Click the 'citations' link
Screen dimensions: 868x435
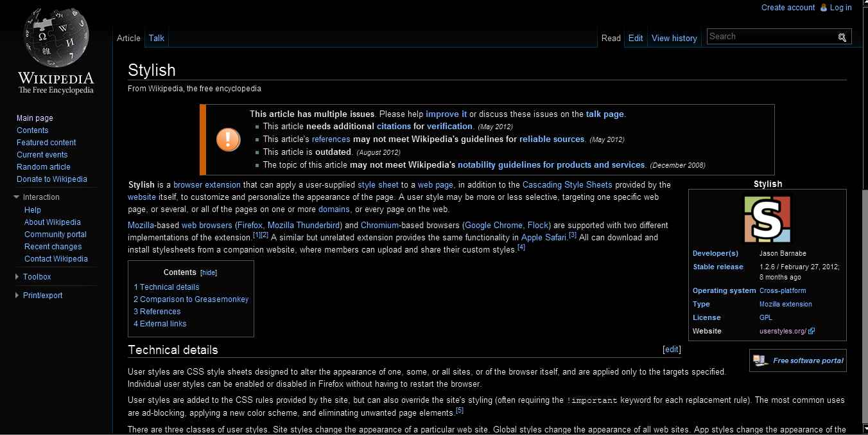click(x=394, y=127)
